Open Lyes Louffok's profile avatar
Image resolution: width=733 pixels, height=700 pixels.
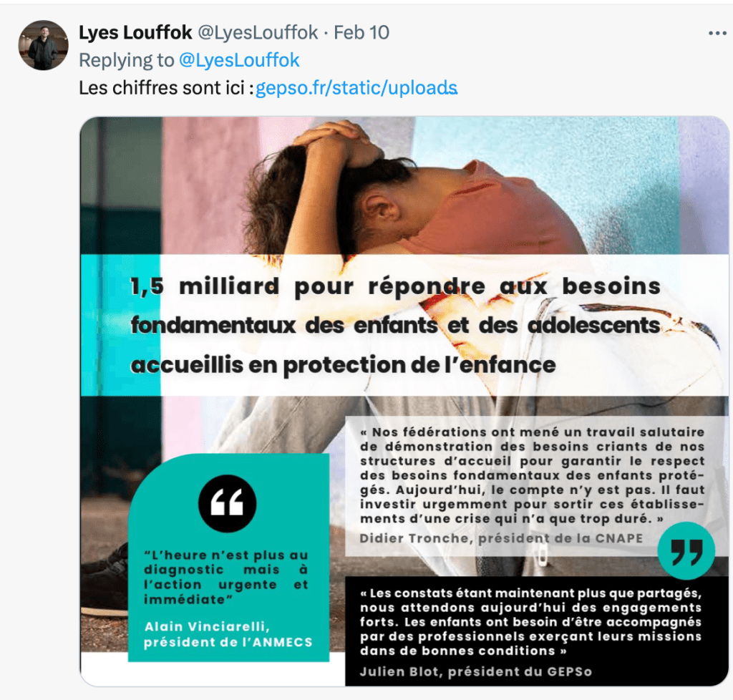coord(44,45)
